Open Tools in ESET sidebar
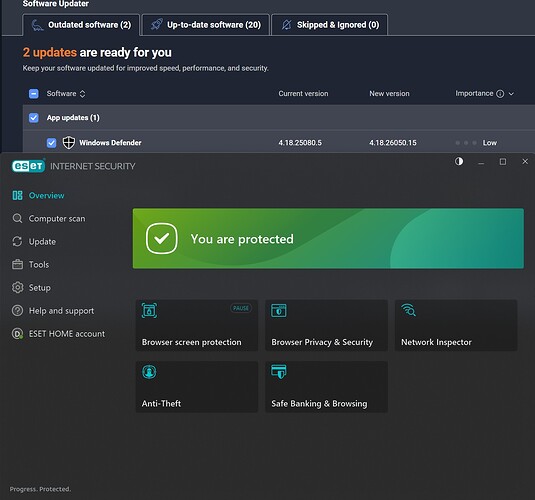535x500 pixels. [x=31, y=265]
